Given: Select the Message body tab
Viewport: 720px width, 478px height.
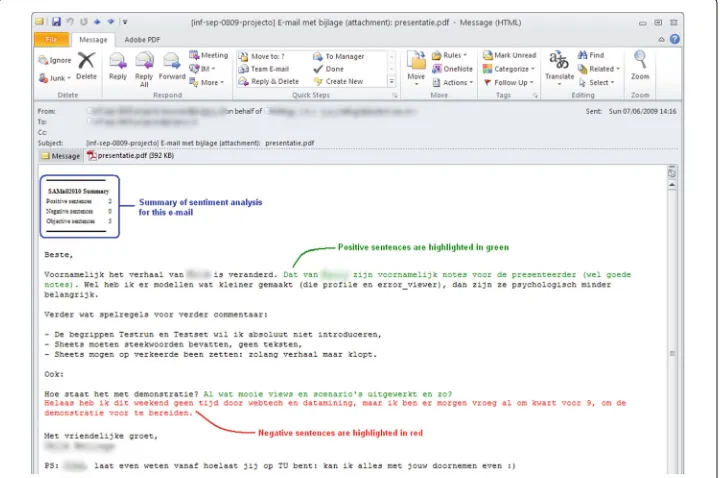Looking at the screenshot, I should coord(61,156).
